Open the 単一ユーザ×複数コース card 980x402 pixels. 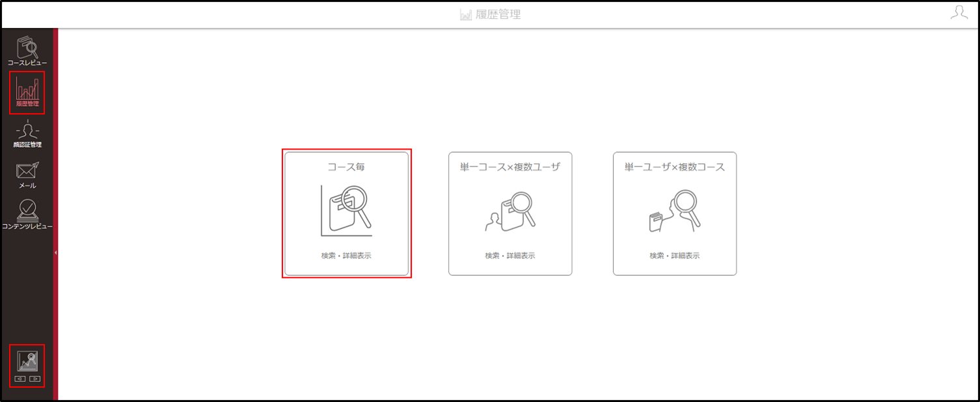675,213
